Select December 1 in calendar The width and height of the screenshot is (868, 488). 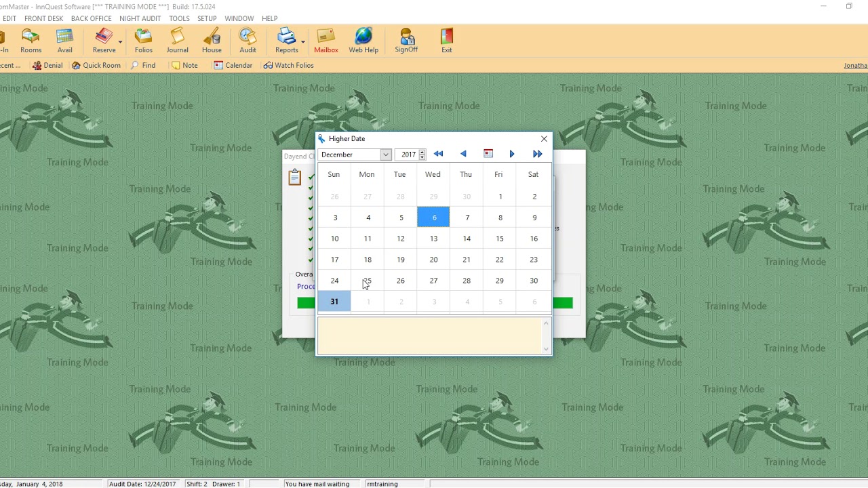pyautogui.click(x=500, y=197)
